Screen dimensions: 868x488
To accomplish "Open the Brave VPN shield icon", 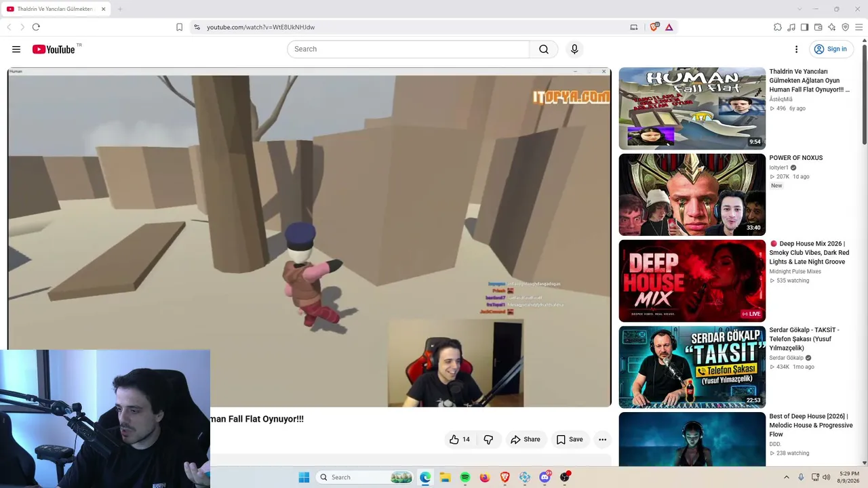I will (846, 27).
